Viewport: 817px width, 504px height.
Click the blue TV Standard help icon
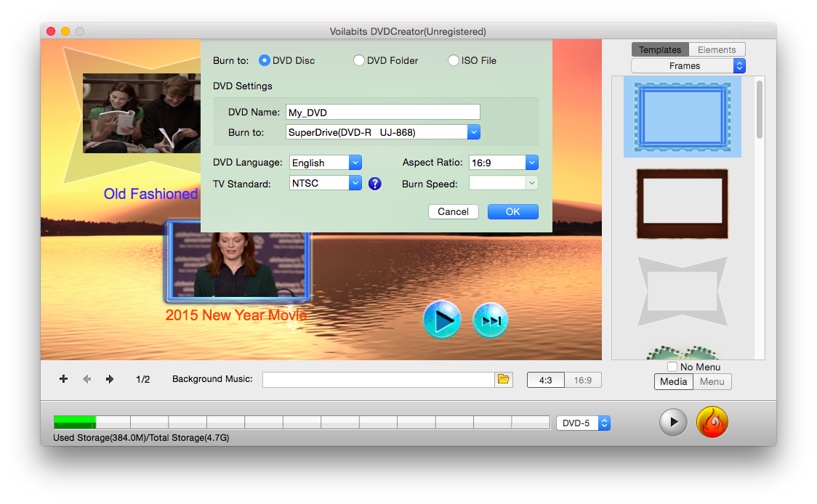pyautogui.click(x=374, y=183)
